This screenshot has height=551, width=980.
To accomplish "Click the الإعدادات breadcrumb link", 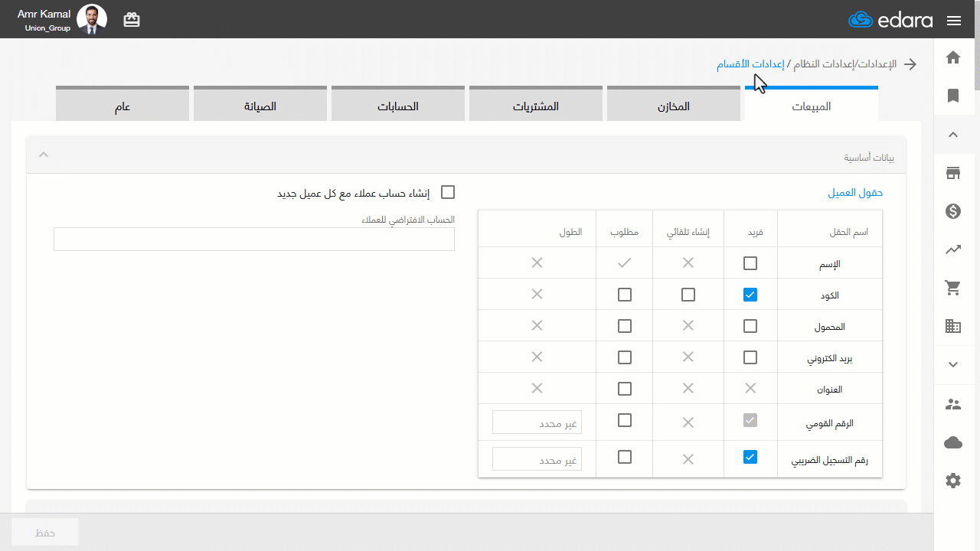I will coord(877,64).
